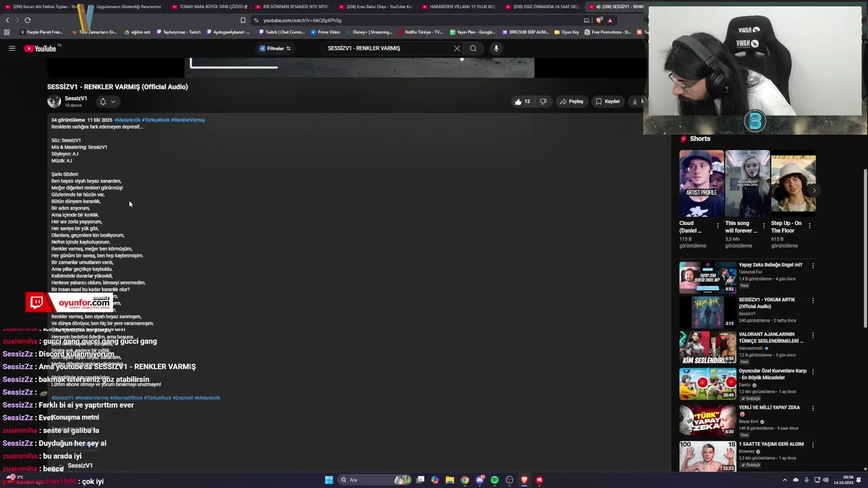868x488 pixels.
Task: Open options menu for 'This song will forever' short
Action: point(764,226)
